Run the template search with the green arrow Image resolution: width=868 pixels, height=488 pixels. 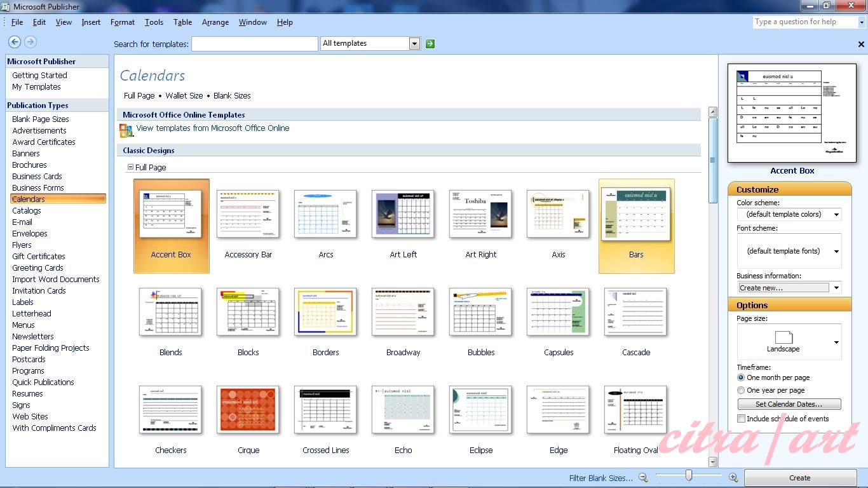[x=430, y=44]
